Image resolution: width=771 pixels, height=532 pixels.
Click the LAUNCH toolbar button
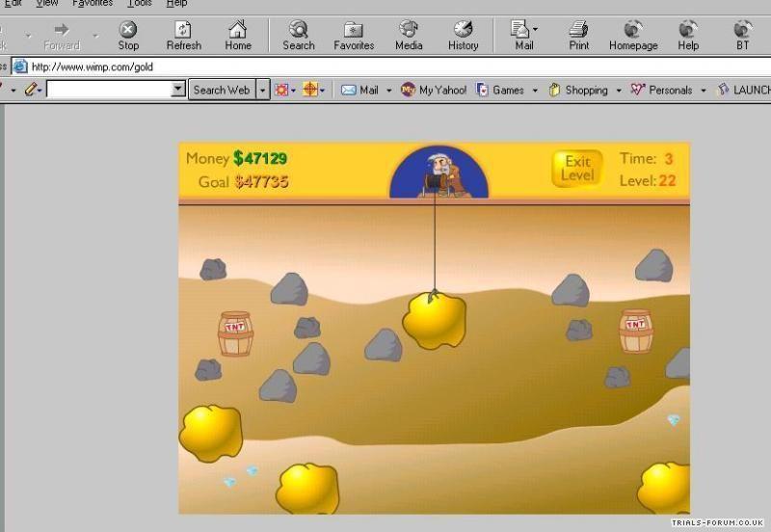[x=744, y=90]
